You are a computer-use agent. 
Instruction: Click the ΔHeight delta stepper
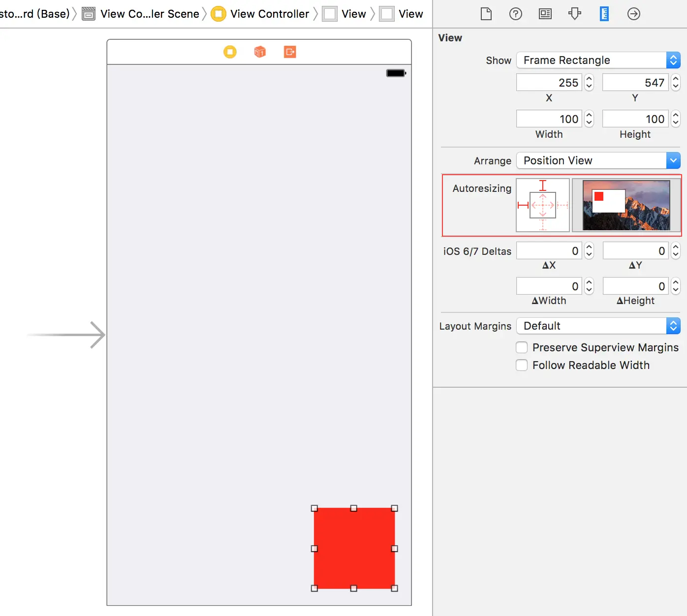tap(676, 286)
